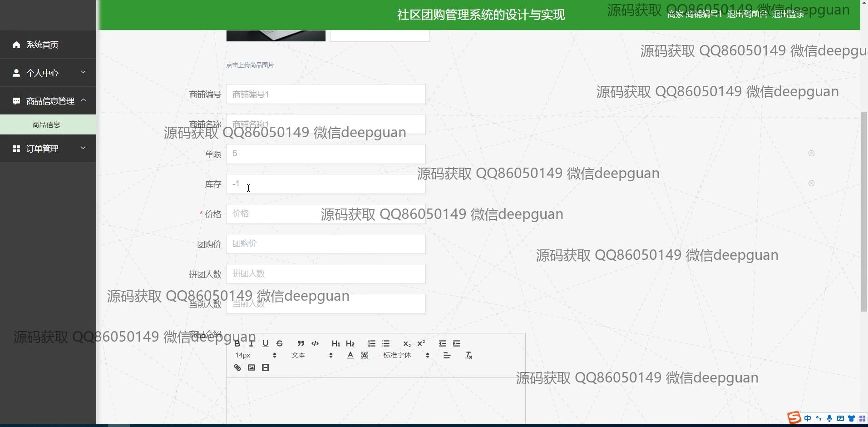The width and height of the screenshot is (868, 427).
Task: Expand the 个人中心 sidebar menu
Action: click(x=48, y=73)
